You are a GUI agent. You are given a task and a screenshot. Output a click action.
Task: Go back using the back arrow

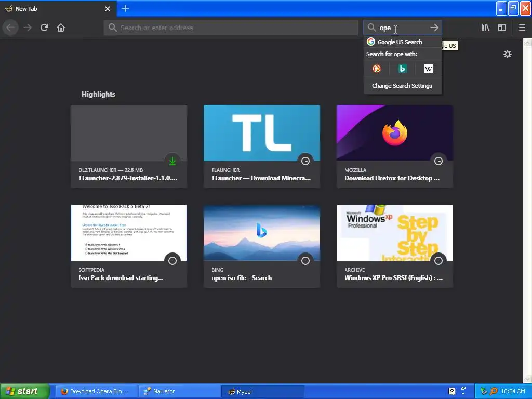click(x=10, y=28)
